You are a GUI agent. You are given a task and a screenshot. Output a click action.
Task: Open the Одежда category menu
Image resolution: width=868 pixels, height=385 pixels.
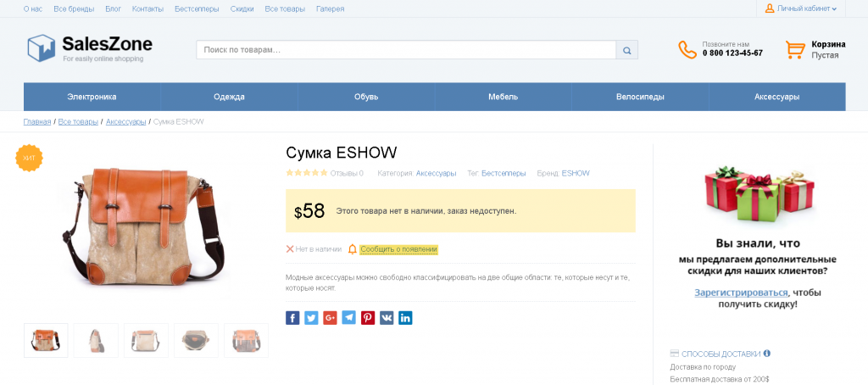coord(229,97)
